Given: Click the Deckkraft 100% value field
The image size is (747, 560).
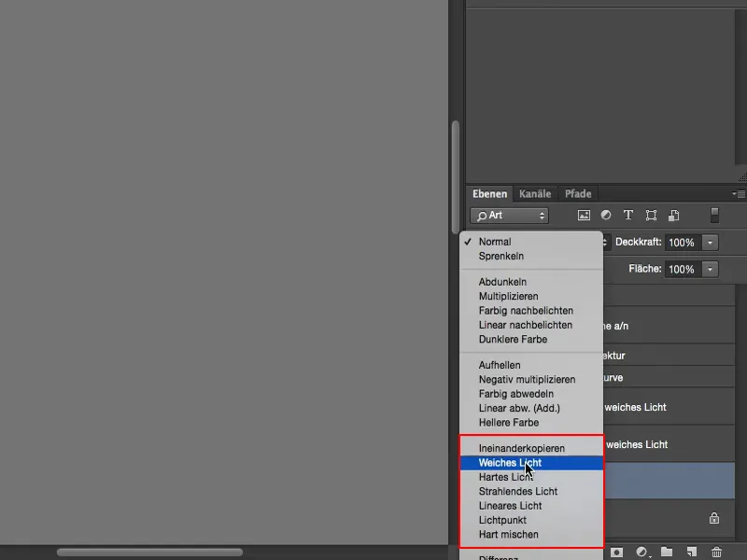Looking at the screenshot, I should [x=684, y=243].
